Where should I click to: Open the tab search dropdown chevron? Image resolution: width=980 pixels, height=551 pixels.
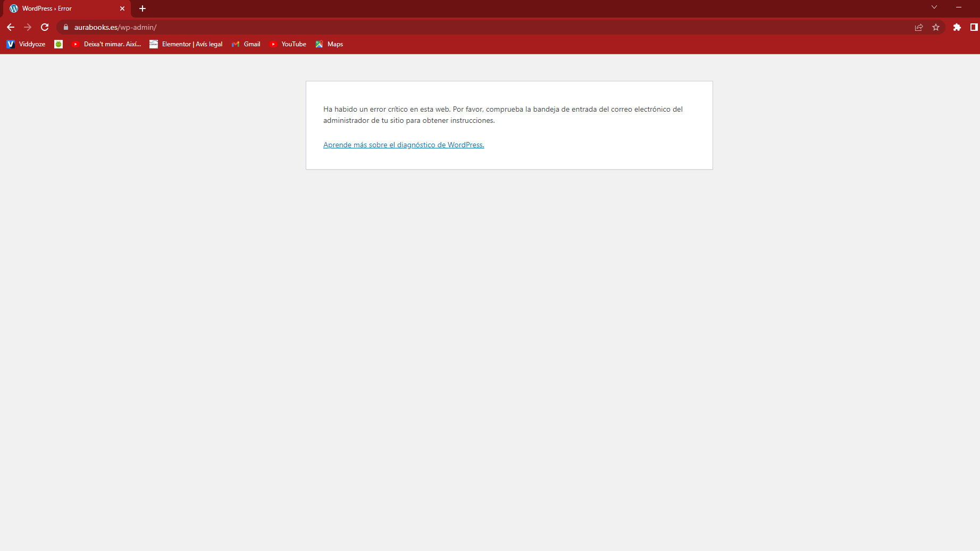click(x=934, y=7)
